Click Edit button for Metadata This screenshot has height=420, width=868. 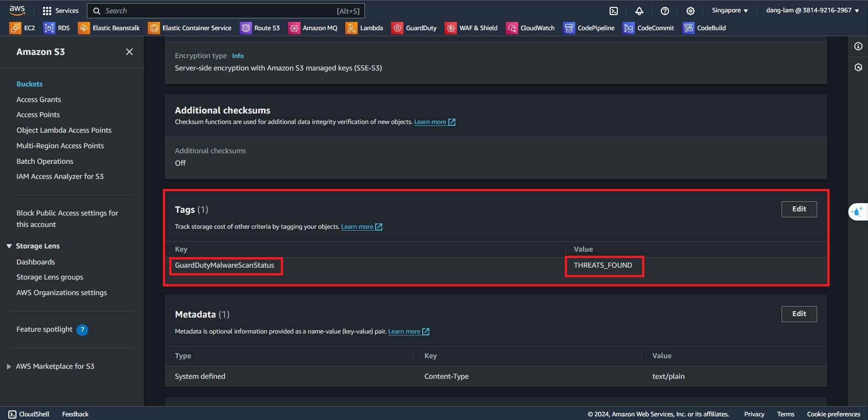(x=798, y=314)
